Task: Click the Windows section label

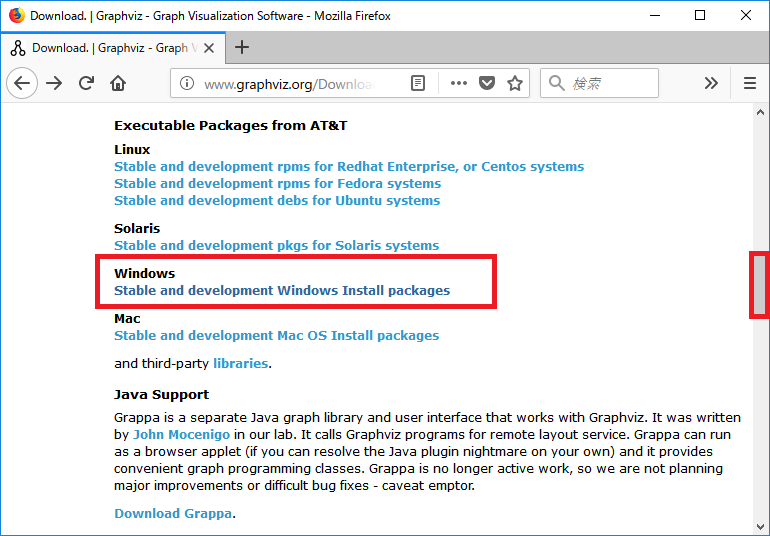Action: tap(144, 274)
